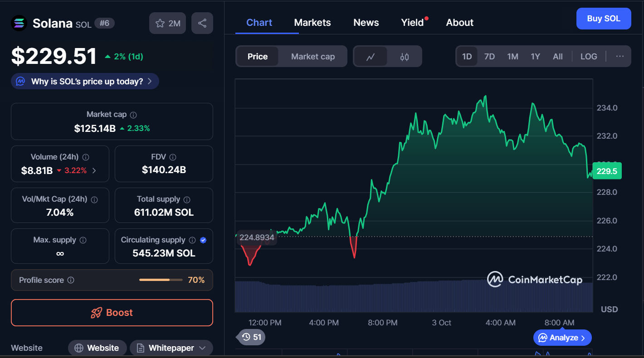Click the Buy SOL button
644x358 pixels.
tap(603, 19)
